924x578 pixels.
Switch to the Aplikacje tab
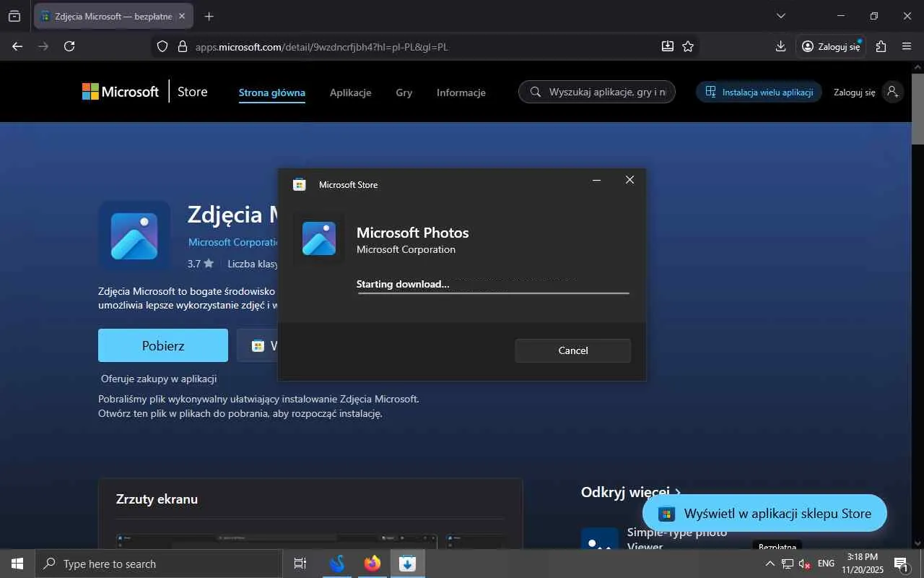coord(350,92)
